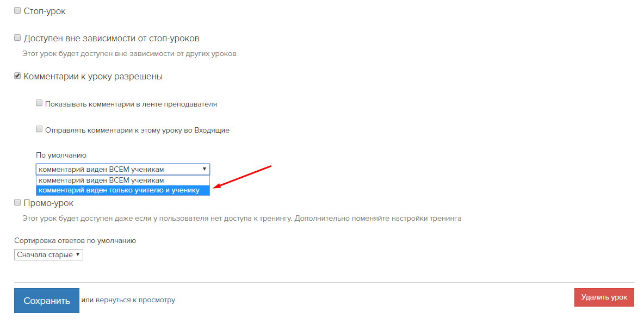
Task: Click the 'Стоп-урок' label text
Action: pos(45,11)
